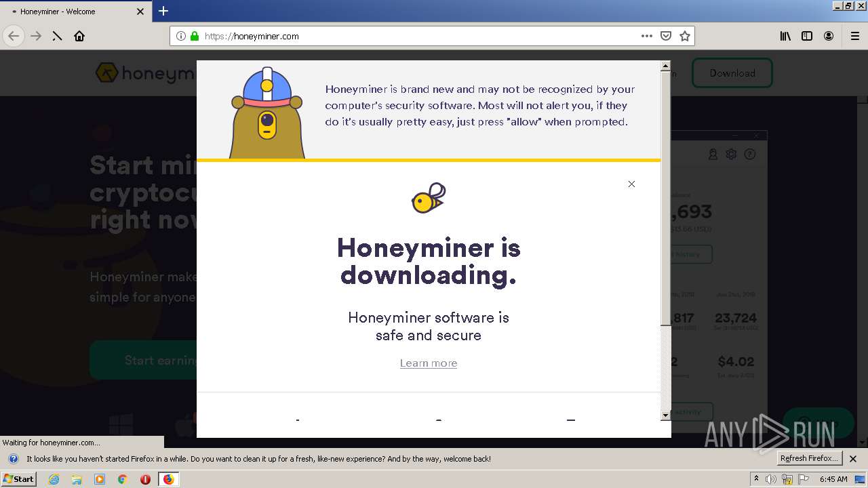The image size is (868, 488).
Task: Go back with the browser back arrow
Action: 14,36
